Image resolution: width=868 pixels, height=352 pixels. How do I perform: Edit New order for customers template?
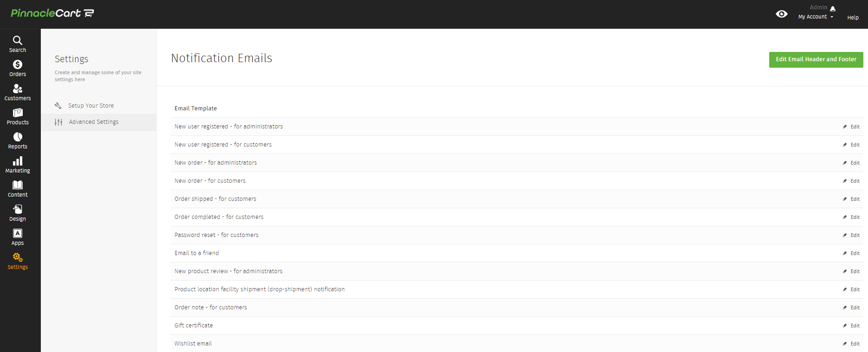coord(851,181)
